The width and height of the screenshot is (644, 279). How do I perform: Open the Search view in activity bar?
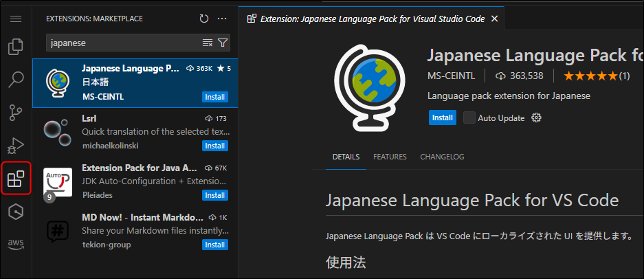point(15,80)
